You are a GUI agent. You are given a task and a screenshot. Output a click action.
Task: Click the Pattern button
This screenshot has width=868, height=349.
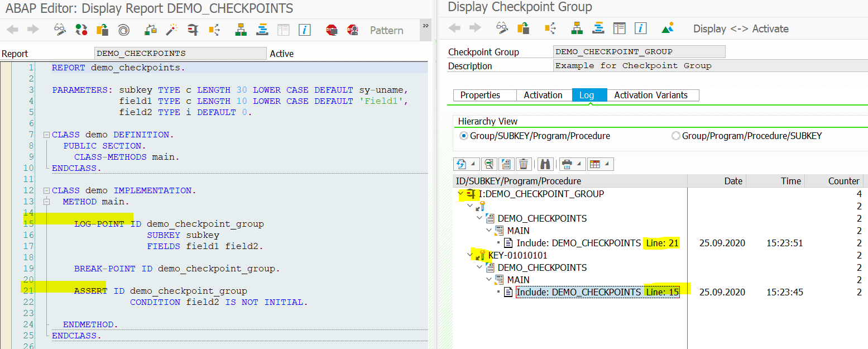coord(387,30)
